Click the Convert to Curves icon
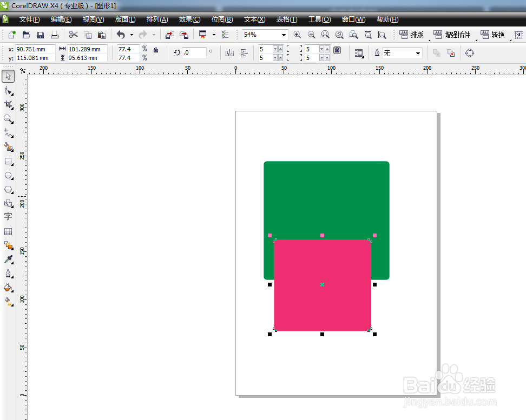The height and width of the screenshot is (420, 526). 470,53
